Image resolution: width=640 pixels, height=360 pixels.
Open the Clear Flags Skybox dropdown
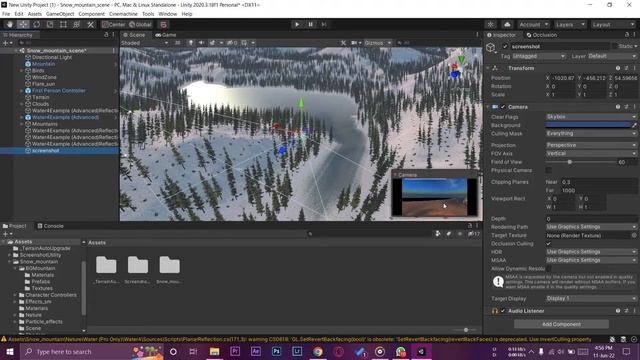click(591, 117)
